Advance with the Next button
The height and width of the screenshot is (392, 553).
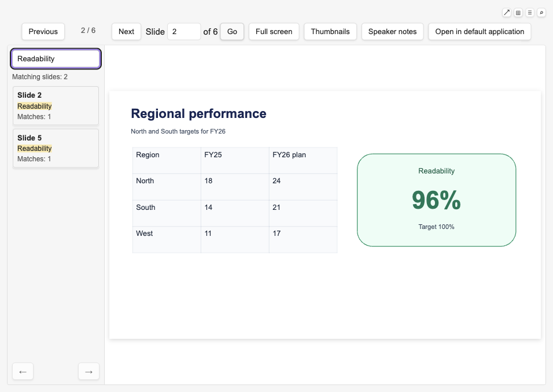[x=126, y=32]
